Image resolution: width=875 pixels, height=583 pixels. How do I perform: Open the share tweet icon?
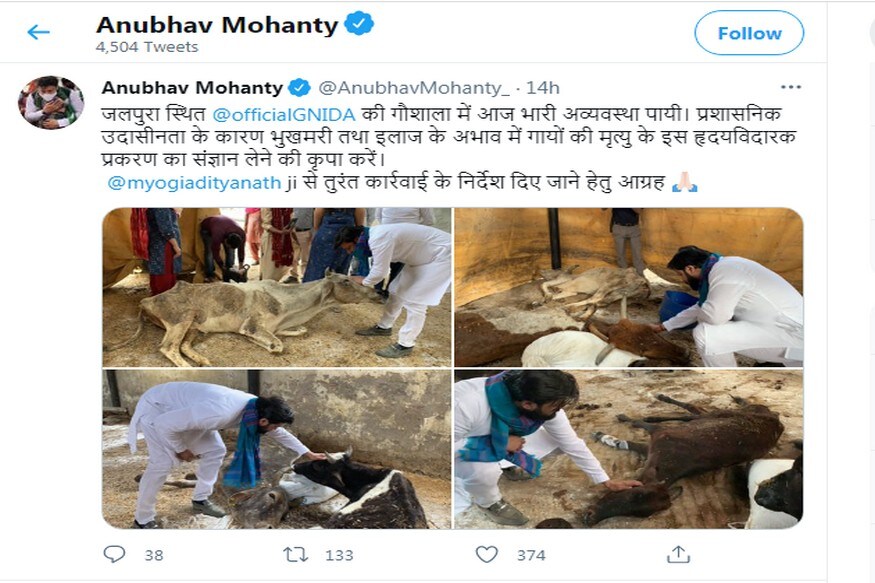[678, 554]
